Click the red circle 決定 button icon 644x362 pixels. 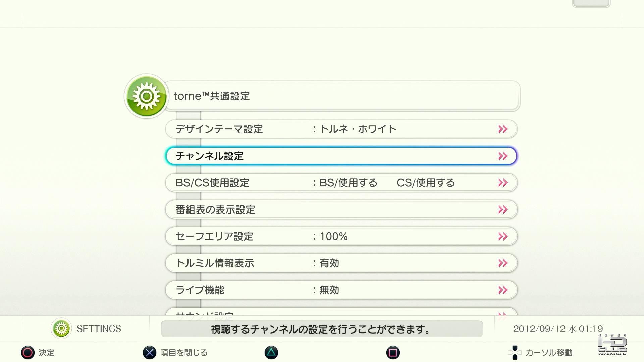(28, 353)
